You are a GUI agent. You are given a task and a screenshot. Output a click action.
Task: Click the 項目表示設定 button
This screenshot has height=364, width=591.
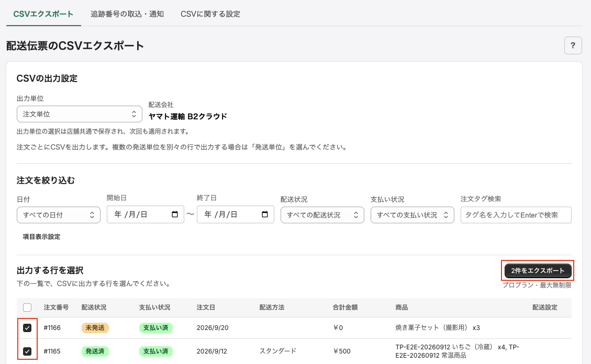41,237
